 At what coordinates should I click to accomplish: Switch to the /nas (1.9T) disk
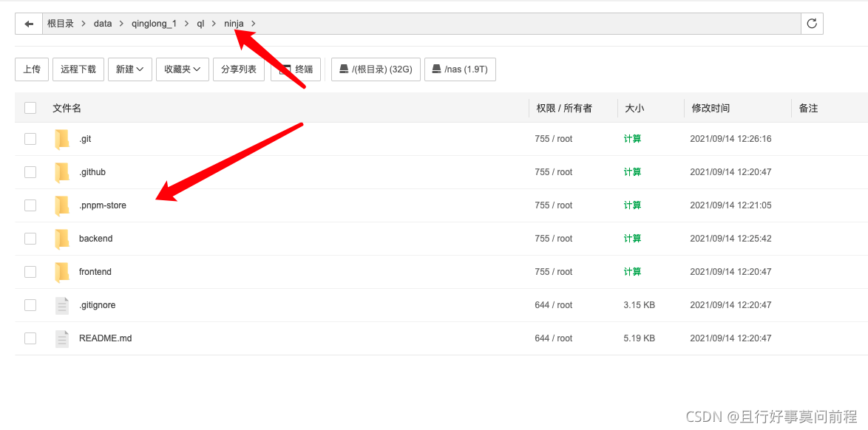(460, 69)
